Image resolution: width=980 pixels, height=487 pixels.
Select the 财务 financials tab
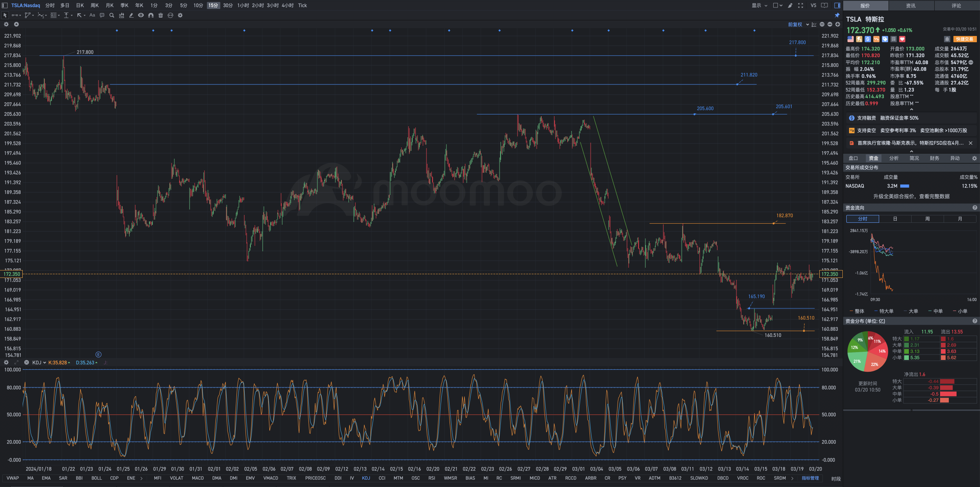(935, 158)
